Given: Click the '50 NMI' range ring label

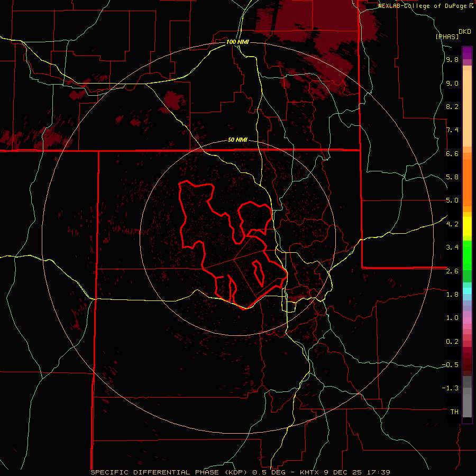Looking at the screenshot, I should click(x=237, y=140).
